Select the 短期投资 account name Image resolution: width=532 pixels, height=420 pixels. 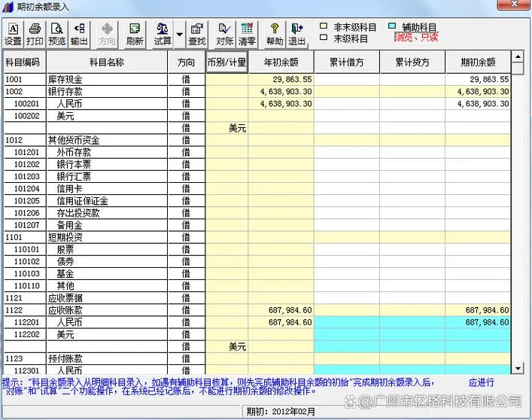65,238
